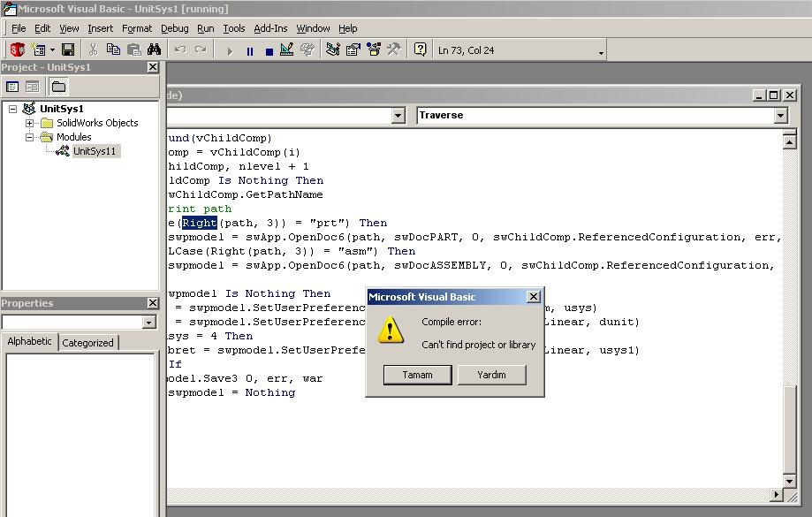Open toolbar options arrow after Ln 73, Col 24
Image resolution: width=812 pixels, height=517 pixels.
pyautogui.click(x=601, y=53)
